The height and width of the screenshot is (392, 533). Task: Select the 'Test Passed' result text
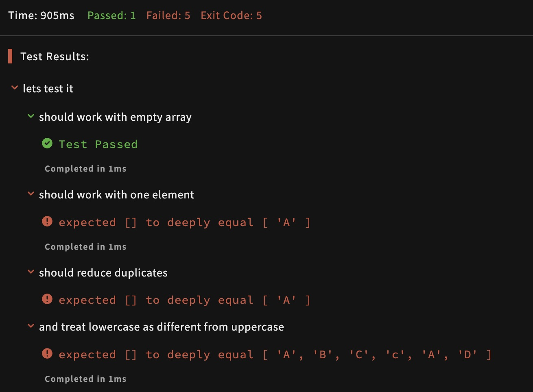pos(98,144)
